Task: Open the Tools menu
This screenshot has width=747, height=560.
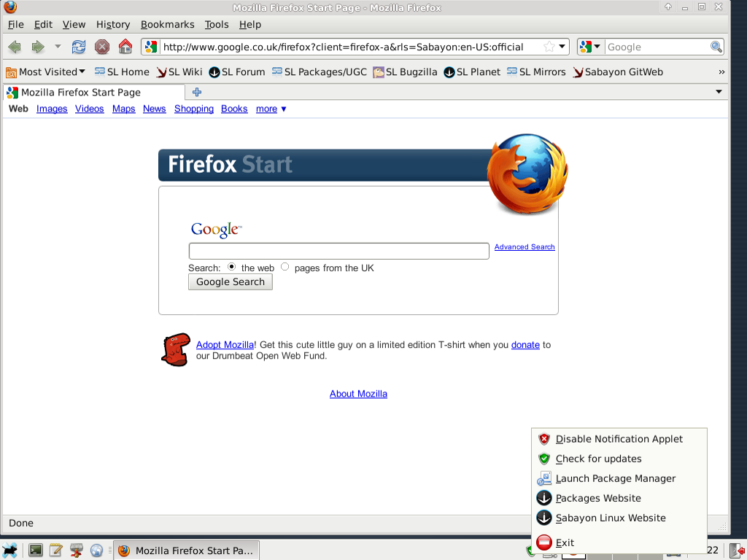Action: pos(216,24)
